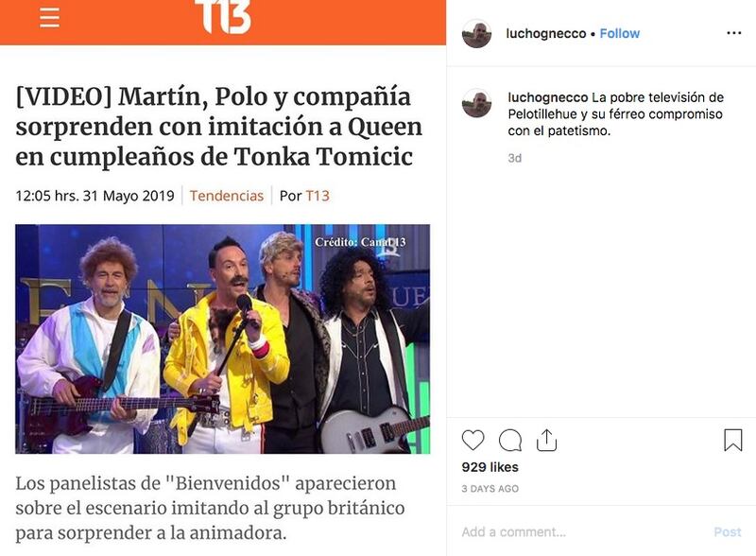View the 929 likes list

(x=490, y=467)
